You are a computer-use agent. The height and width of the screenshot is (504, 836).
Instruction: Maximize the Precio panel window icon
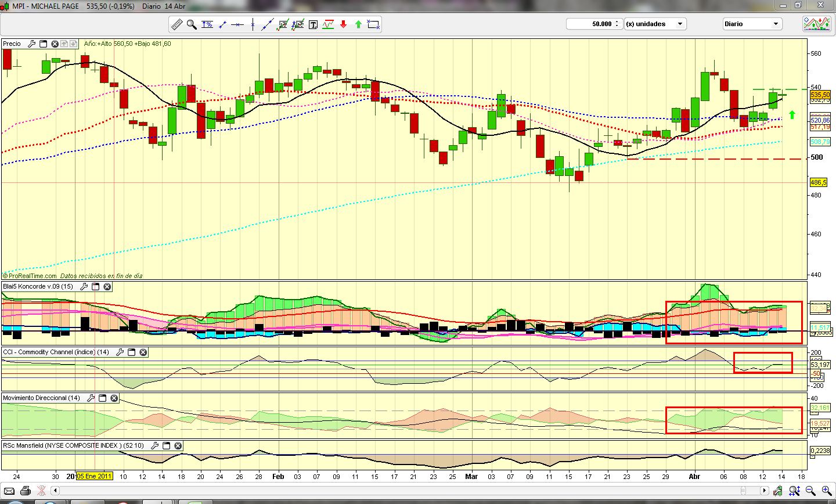pyautogui.click(x=43, y=44)
